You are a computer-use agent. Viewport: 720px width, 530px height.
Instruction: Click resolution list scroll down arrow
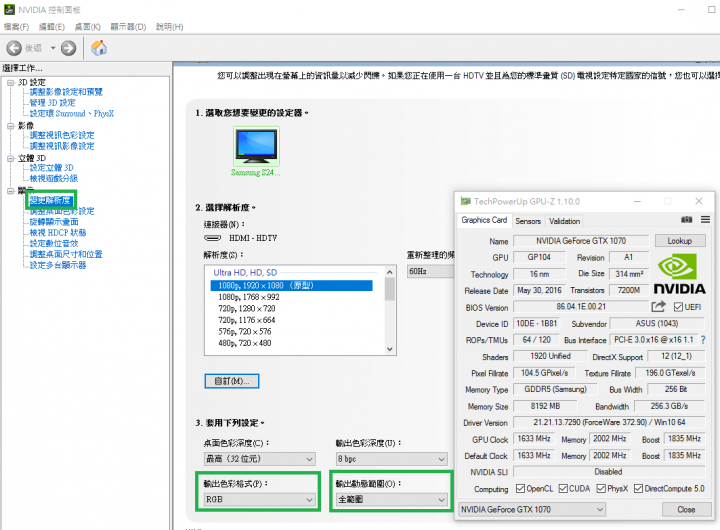click(390, 349)
